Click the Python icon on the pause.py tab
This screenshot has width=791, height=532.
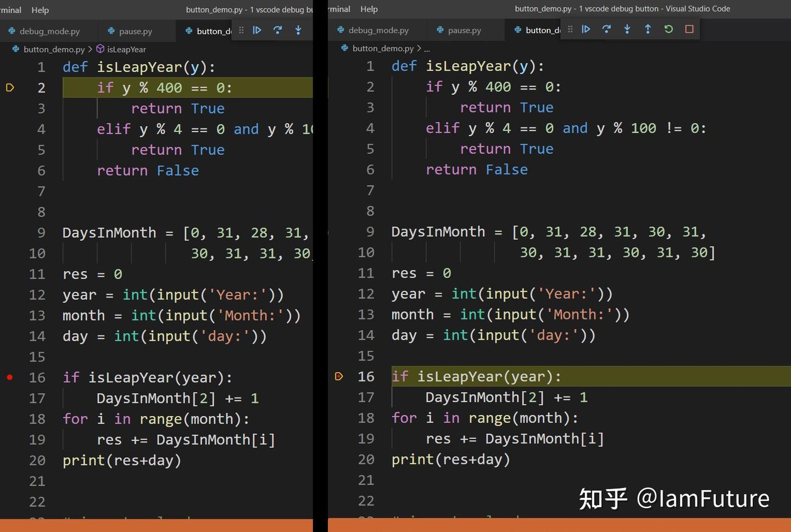[x=109, y=31]
